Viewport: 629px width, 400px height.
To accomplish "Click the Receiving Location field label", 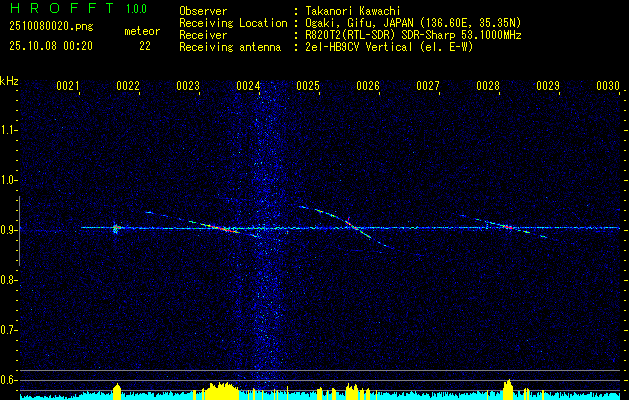I will tap(233, 23).
